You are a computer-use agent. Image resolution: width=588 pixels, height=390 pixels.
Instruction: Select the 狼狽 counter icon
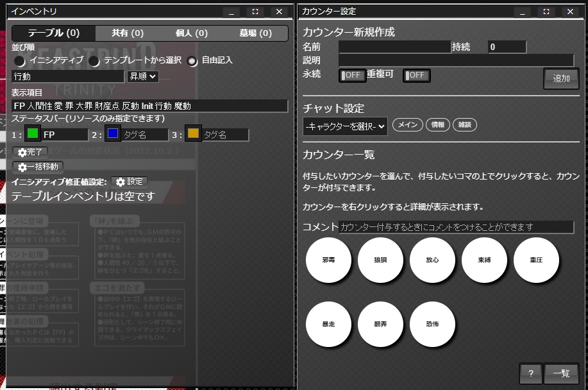click(380, 260)
